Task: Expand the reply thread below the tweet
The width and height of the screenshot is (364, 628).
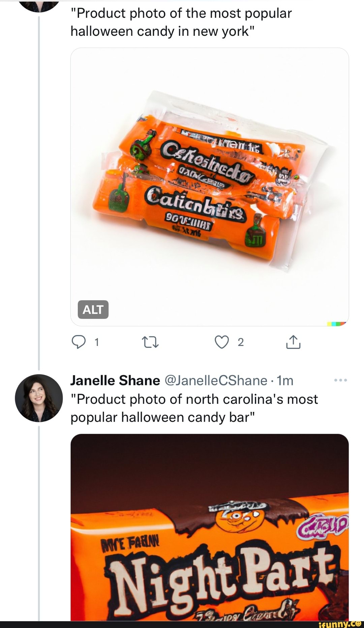Action: pos(80,343)
